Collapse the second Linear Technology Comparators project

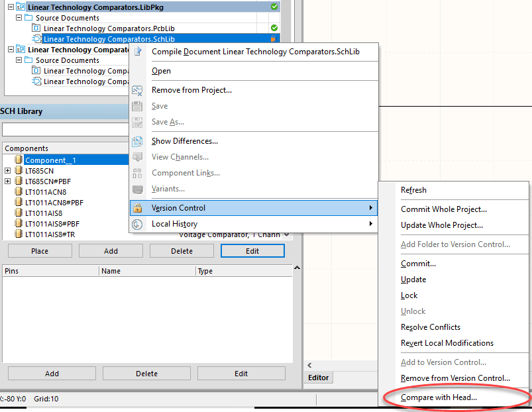pyautogui.click(x=11, y=49)
